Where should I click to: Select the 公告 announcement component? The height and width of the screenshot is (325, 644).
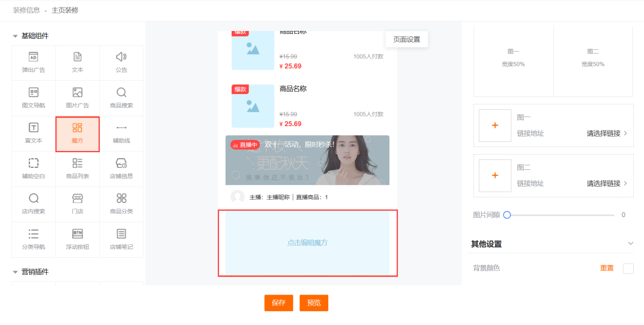[121, 63]
